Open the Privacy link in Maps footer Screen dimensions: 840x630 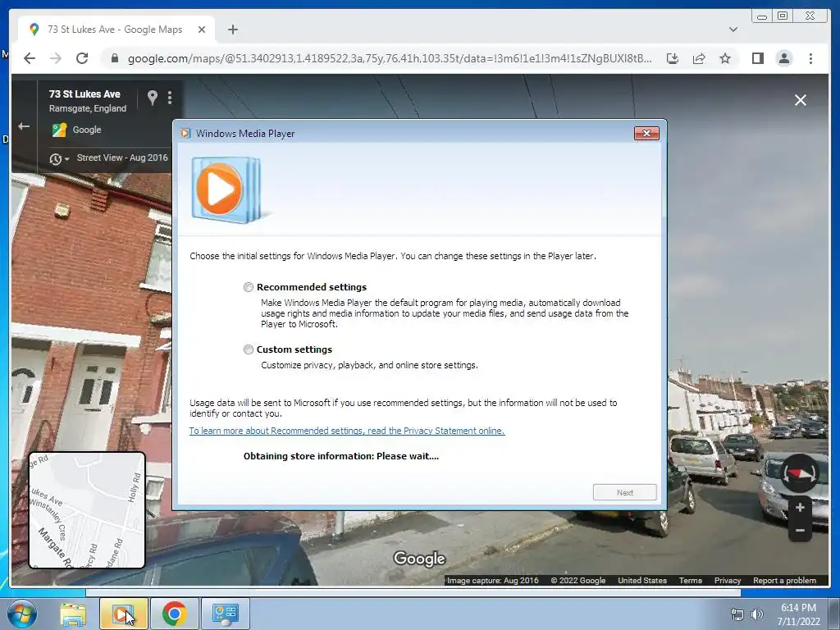tap(728, 580)
